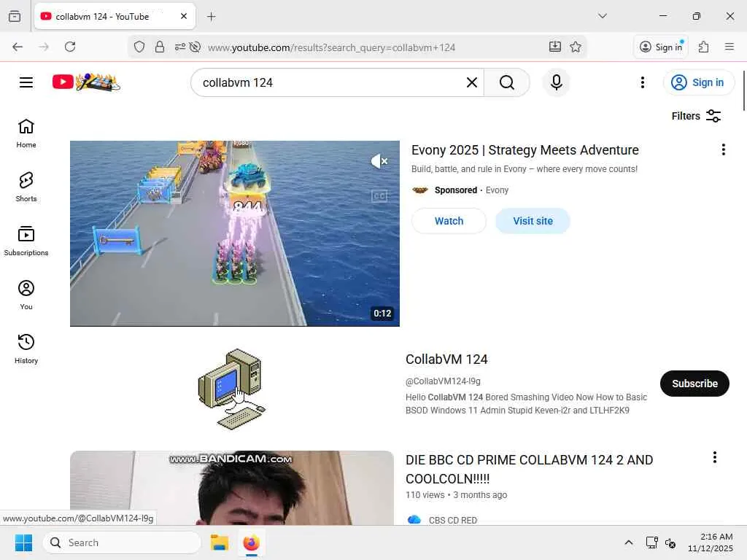This screenshot has height=560, width=747.
Task: Click the Visit site button
Action: (533, 221)
